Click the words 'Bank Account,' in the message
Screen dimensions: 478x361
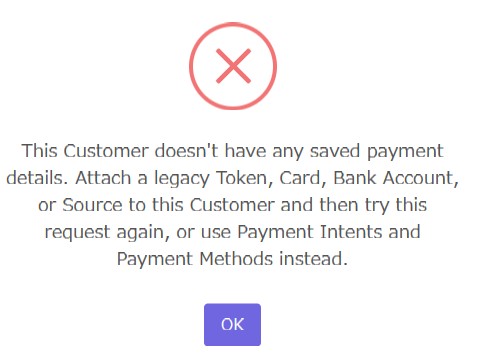[x=396, y=178]
